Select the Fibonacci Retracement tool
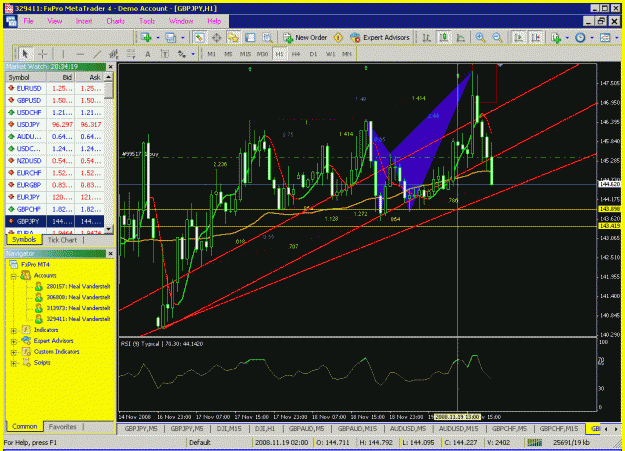The width and height of the screenshot is (625, 451). point(131,54)
